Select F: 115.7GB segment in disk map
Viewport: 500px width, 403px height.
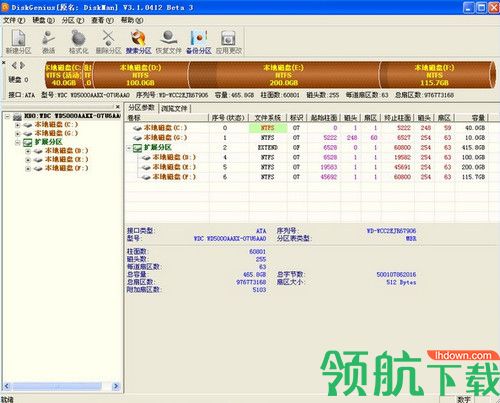pos(434,75)
